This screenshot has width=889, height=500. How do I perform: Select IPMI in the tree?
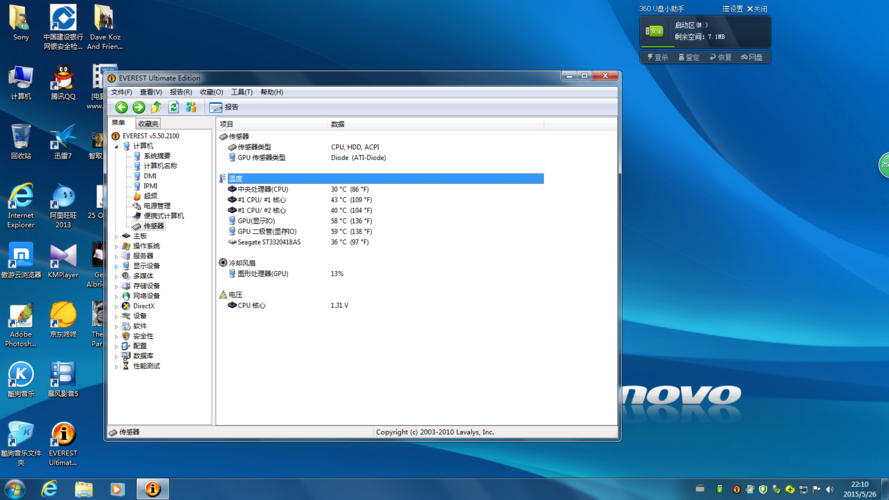151,186
